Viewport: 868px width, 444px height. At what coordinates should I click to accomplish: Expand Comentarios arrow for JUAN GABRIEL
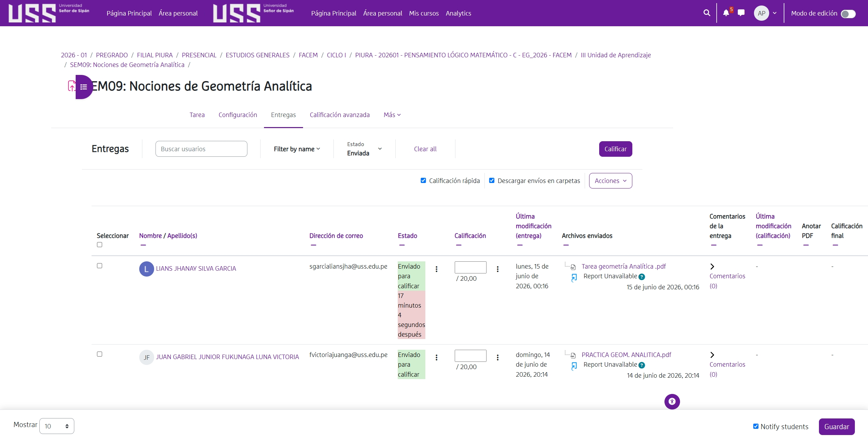pos(712,355)
